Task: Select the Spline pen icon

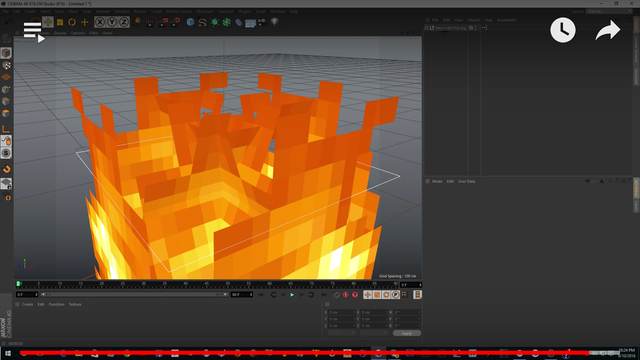Action: [202, 22]
